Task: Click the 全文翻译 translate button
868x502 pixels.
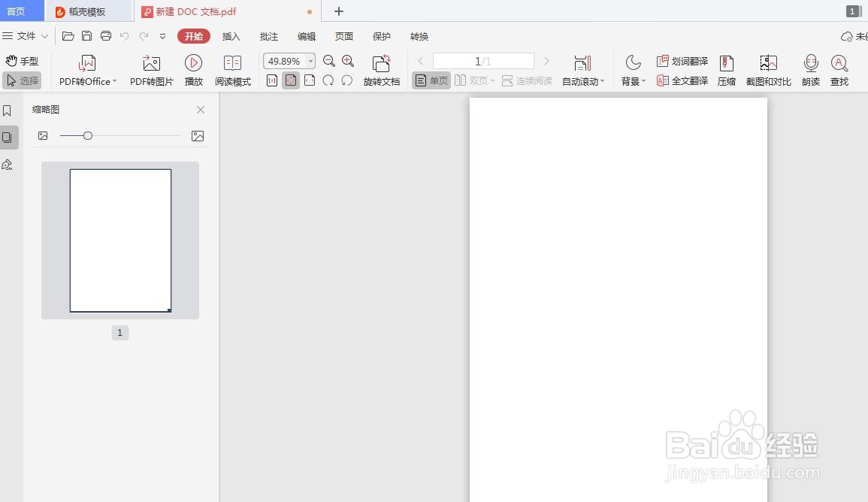Action: (x=682, y=81)
